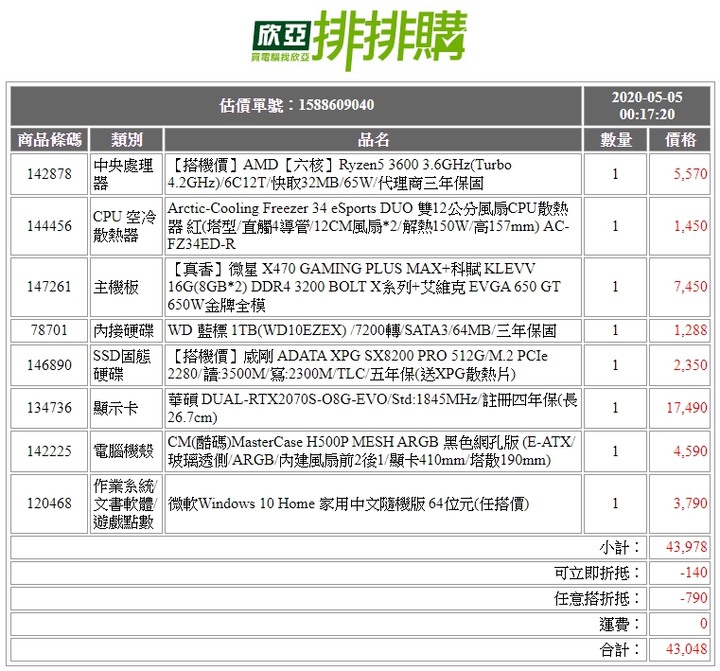Viewport: 720px width, 671px height.
Task: Click the price 1,288
Action: coord(690,330)
